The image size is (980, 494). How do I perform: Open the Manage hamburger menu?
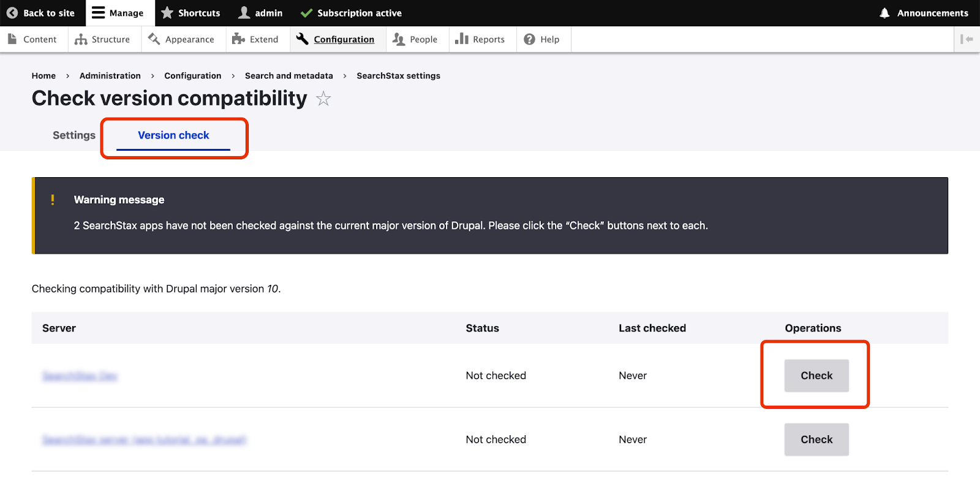coord(98,13)
